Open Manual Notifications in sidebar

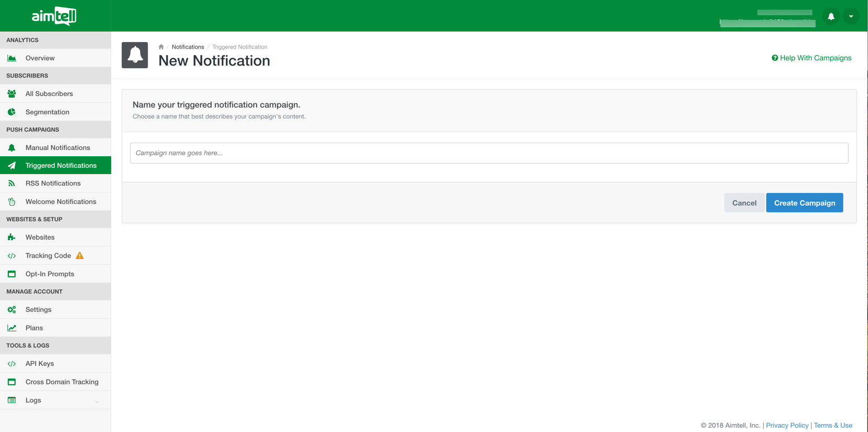[x=58, y=148]
